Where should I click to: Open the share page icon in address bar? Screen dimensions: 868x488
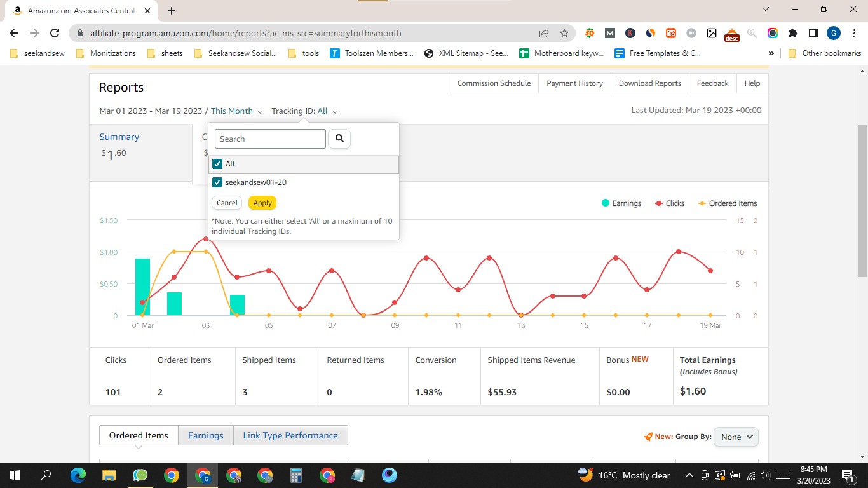tap(544, 33)
